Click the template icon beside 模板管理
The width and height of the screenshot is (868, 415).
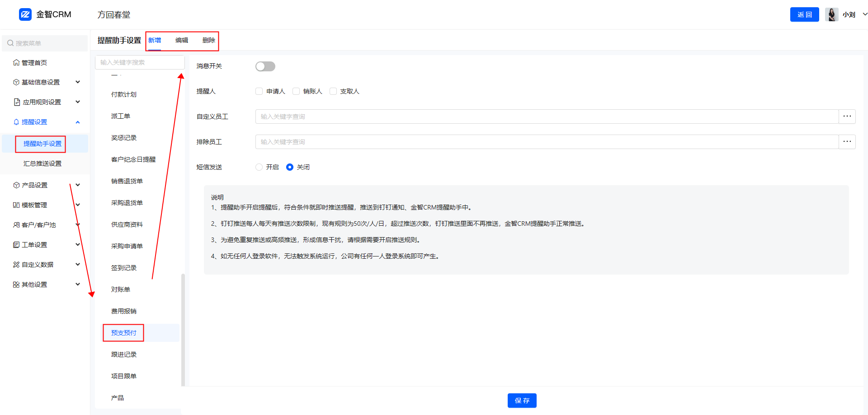[x=16, y=205]
